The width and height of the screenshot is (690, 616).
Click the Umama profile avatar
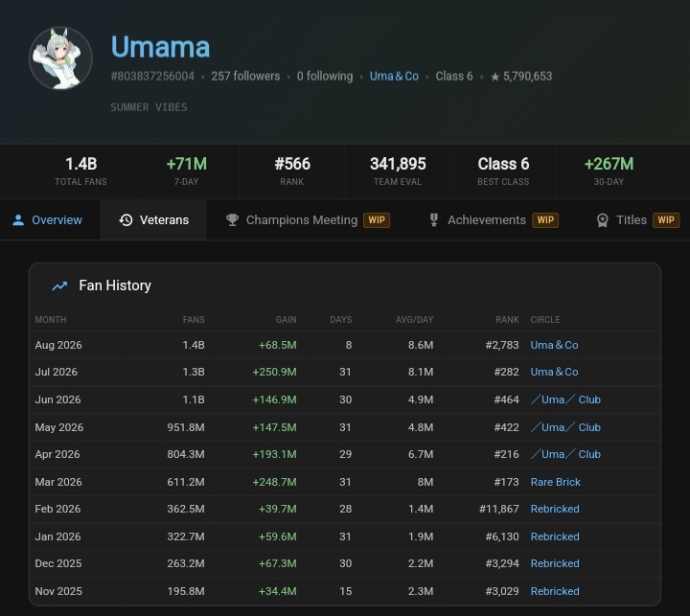tap(60, 58)
